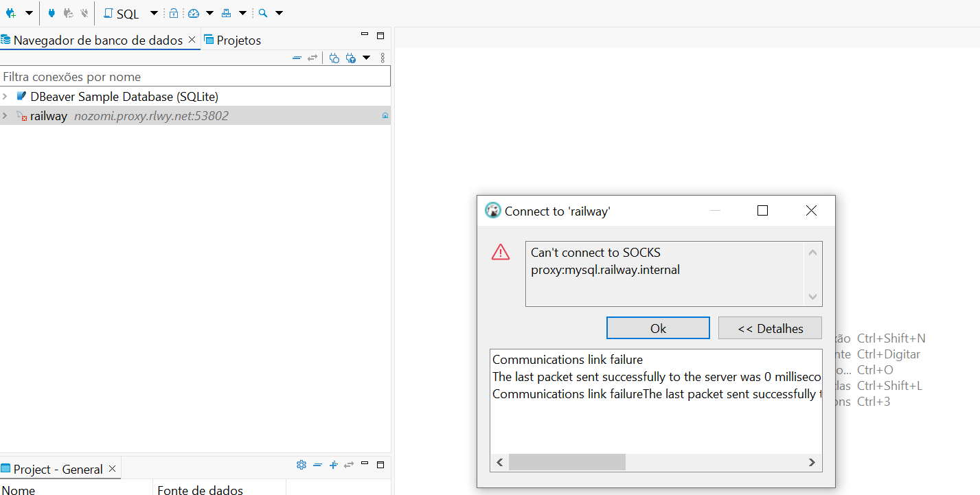Viewport: 980px width, 495px height.
Task: Click the New database connection plug icon
Action: tap(10, 13)
